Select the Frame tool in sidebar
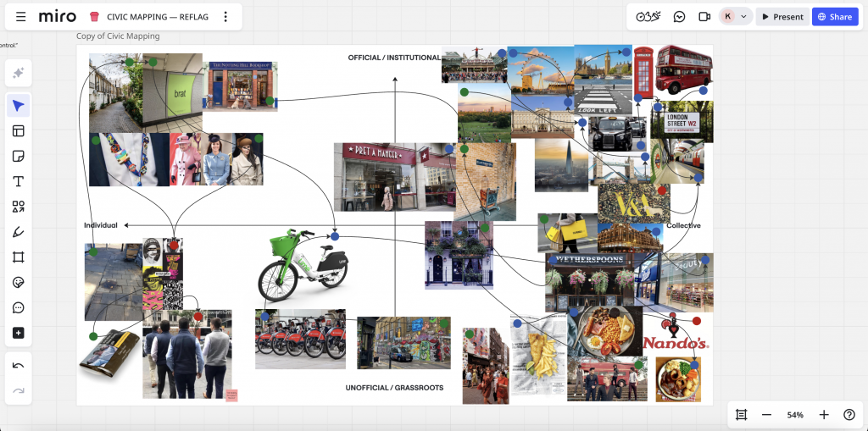Viewport: 868px width, 431px height. pyautogui.click(x=19, y=257)
